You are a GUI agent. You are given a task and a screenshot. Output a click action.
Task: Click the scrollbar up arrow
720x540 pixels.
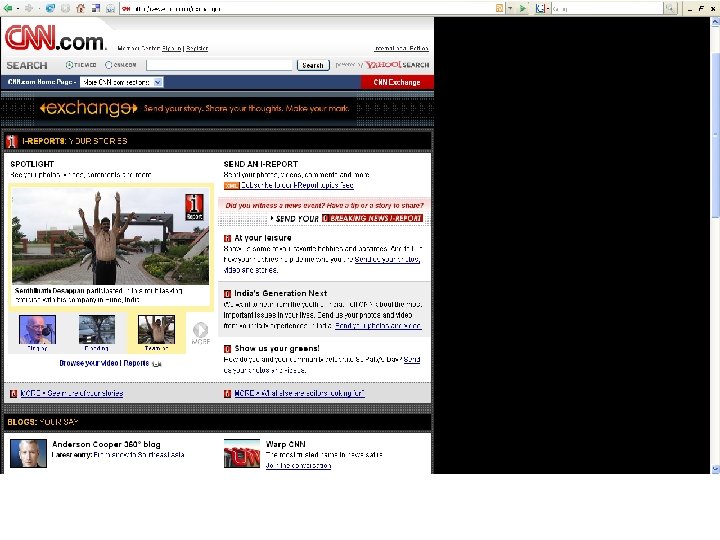coord(715,21)
